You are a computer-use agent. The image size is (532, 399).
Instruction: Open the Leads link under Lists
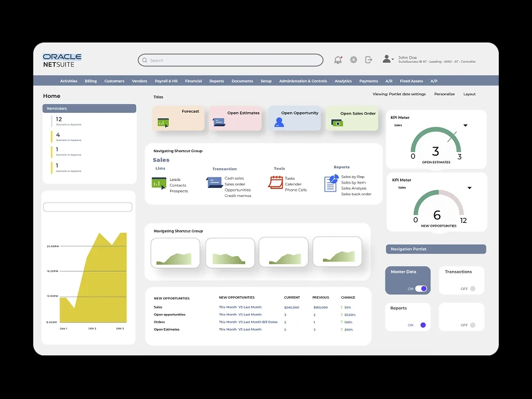(x=175, y=180)
